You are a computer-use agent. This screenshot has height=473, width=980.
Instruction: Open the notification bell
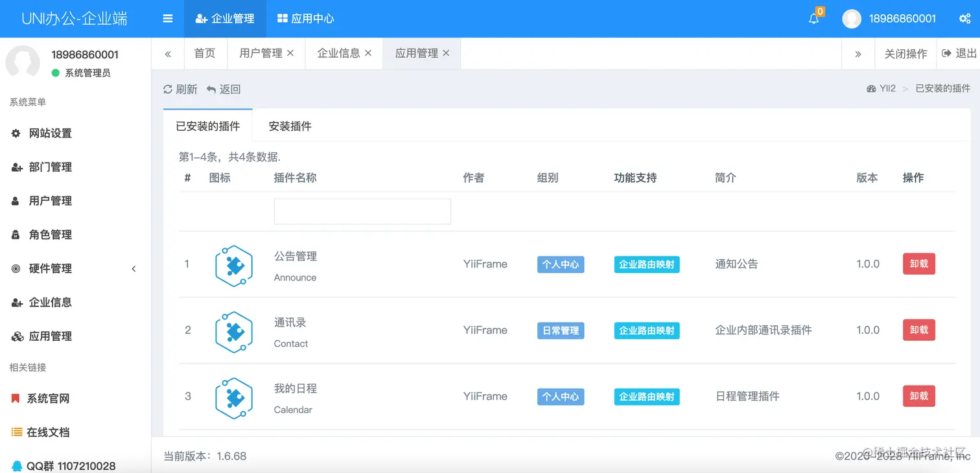814,19
